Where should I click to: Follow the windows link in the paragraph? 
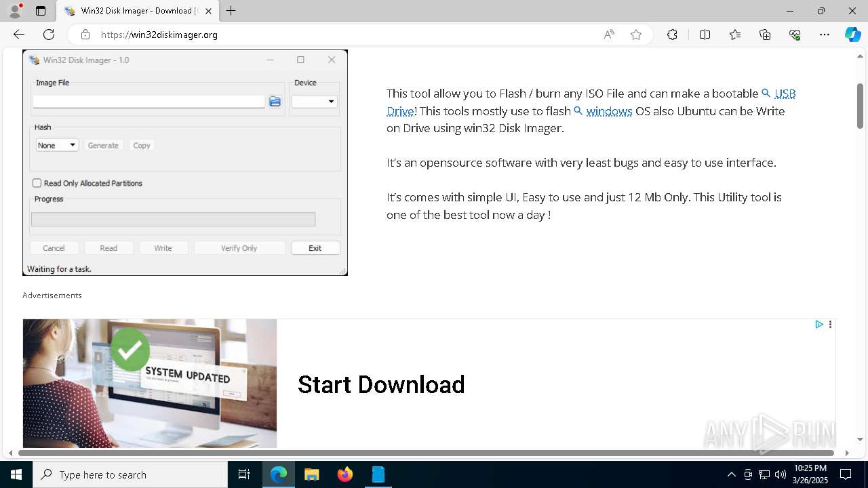pyautogui.click(x=609, y=111)
